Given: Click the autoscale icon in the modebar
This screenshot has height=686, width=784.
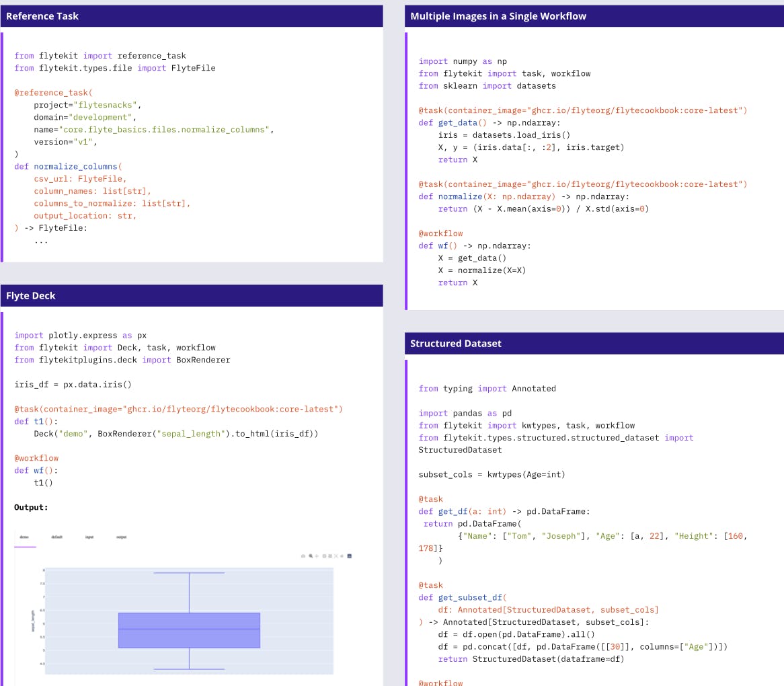Looking at the screenshot, I should (x=336, y=556).
